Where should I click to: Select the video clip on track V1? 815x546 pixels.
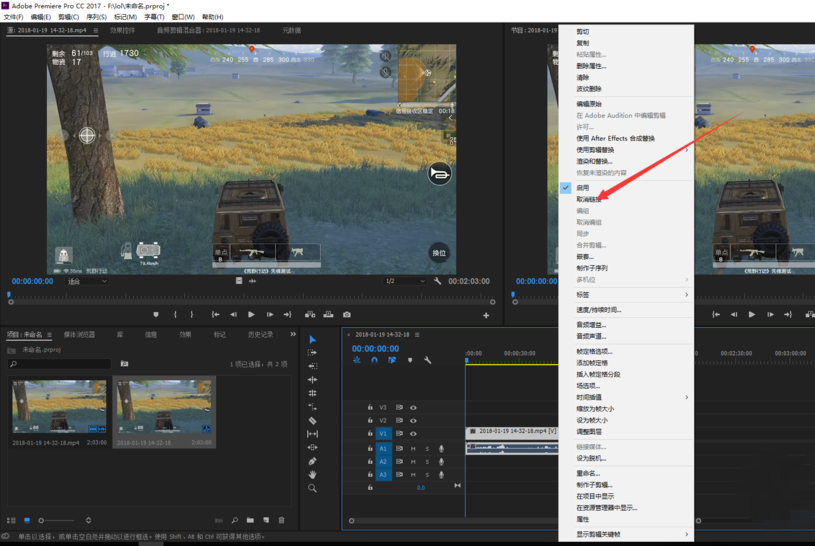pyautogui.click(x=513, y=432)
